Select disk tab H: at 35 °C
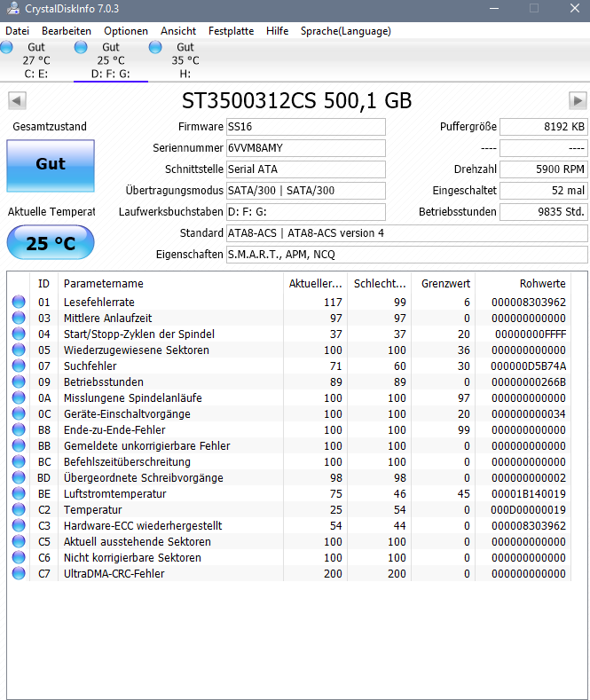This screenshot has height=700, width=590. pyautogui.click(x=185, y=60)
